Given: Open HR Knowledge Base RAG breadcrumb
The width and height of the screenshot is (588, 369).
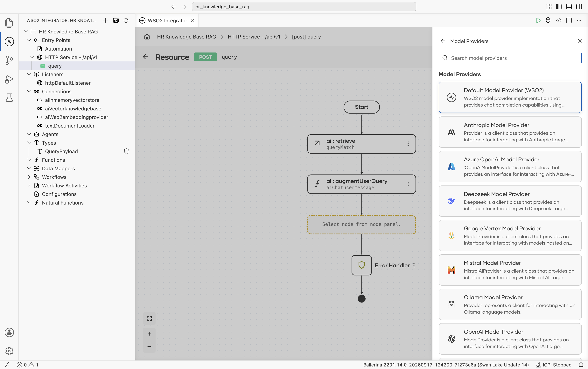Looking at the screenshot, I should (x=186, y=37).
